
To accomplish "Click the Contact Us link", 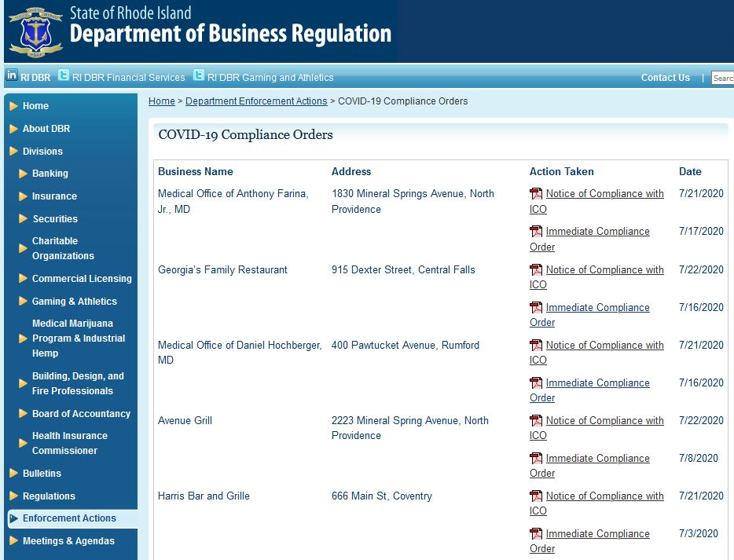I will pyautogui.click(x=665, y=78).
